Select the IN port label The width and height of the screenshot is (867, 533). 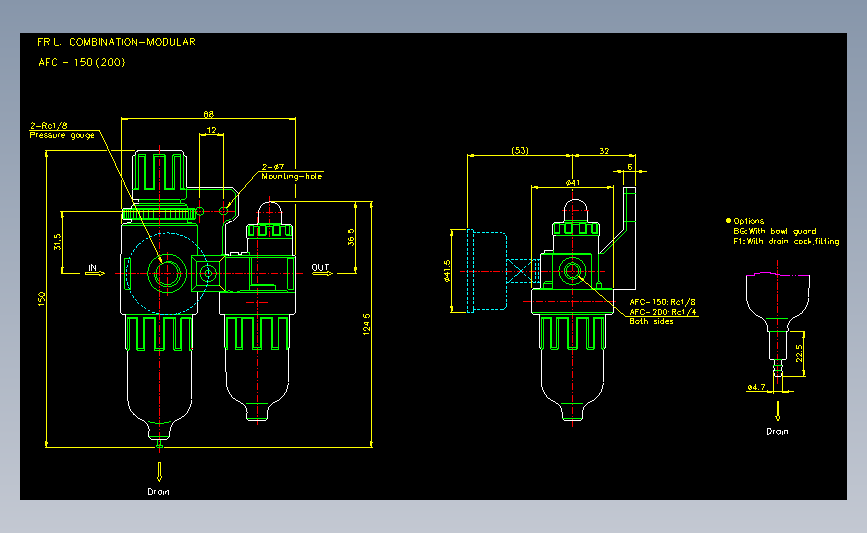[92, 268]
